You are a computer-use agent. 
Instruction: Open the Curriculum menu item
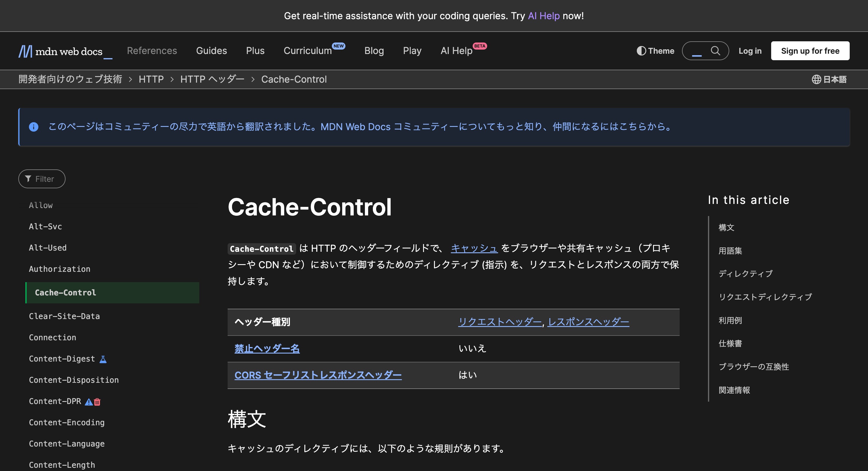pyautogui.click(x=307, y=51)
